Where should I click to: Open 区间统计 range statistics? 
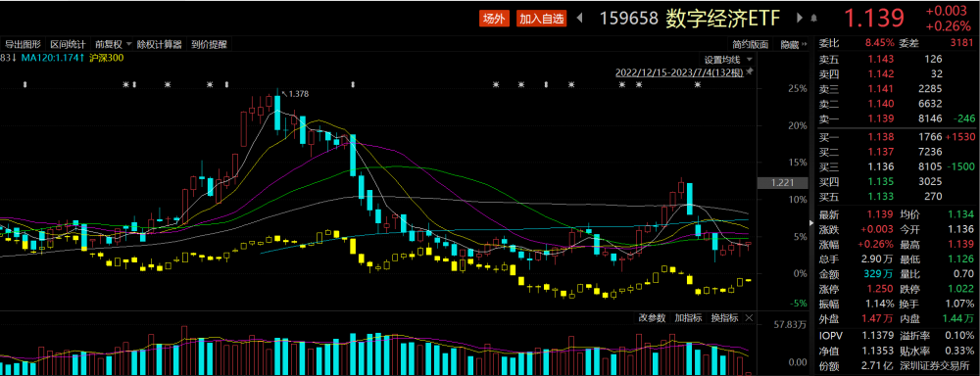pos(68,44)
